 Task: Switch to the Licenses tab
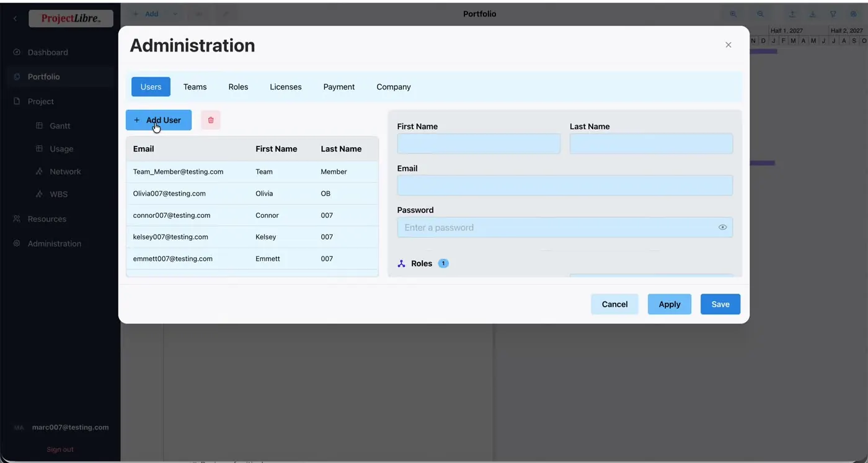point(286,87)
